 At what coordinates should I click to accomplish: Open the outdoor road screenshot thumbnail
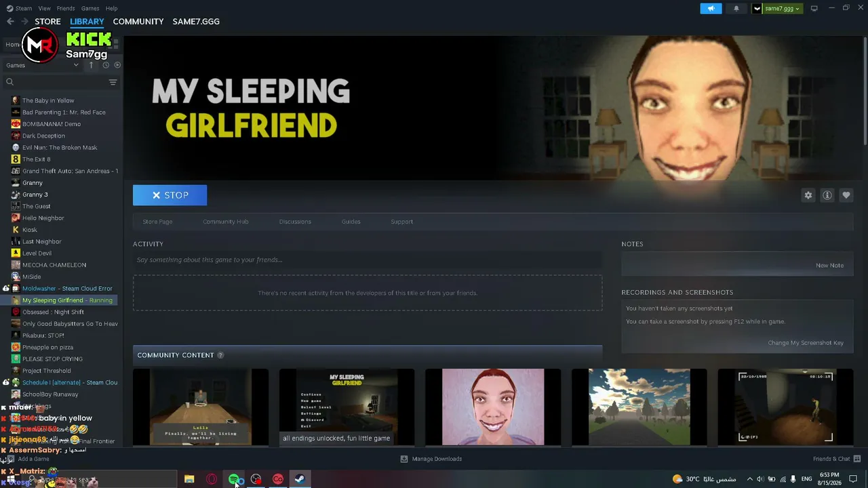pyautogui.click(x=639, y=407)
